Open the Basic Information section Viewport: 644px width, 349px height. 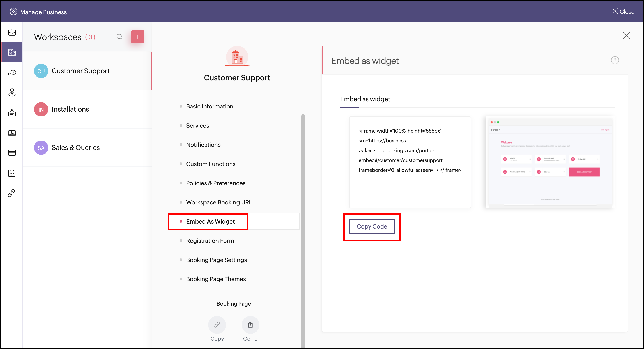(x=209, y=106)
